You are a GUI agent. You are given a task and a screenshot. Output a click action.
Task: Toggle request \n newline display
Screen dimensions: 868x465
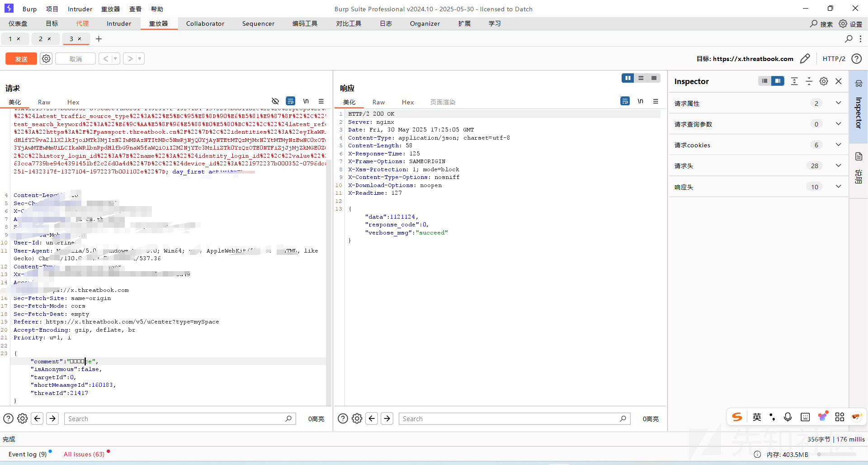click(x=306, y=101)
